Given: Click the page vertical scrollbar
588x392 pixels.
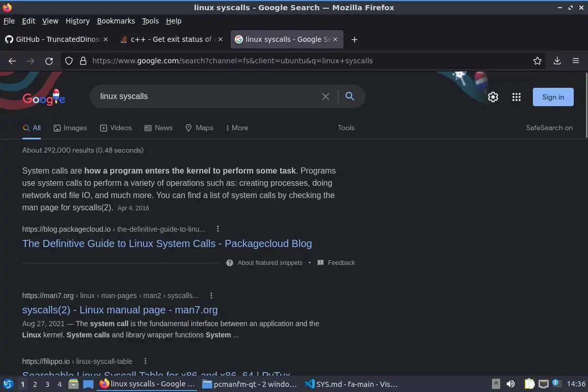Looking at the screenshot, I should point(586,105).
